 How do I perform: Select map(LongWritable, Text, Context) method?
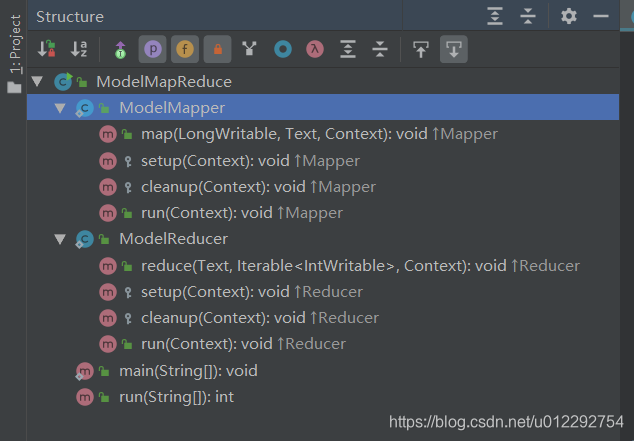(323, 134)
